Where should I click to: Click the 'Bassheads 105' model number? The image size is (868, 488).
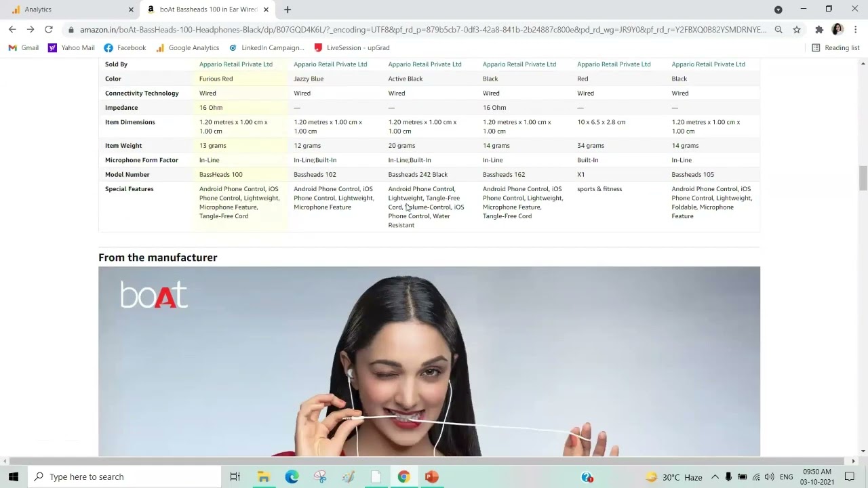click(692, 175)
